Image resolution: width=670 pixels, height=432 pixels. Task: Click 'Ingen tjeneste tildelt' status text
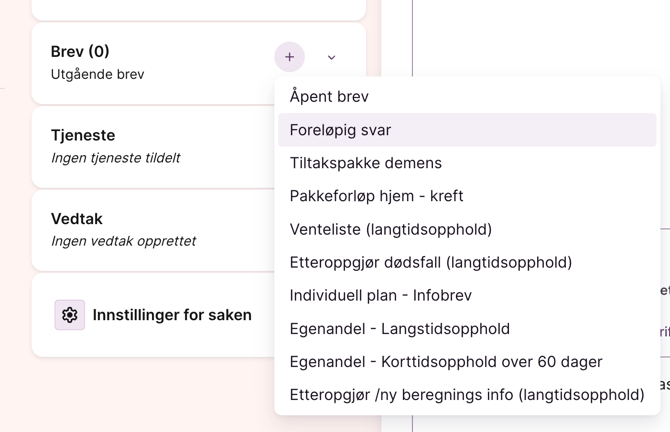115,158
